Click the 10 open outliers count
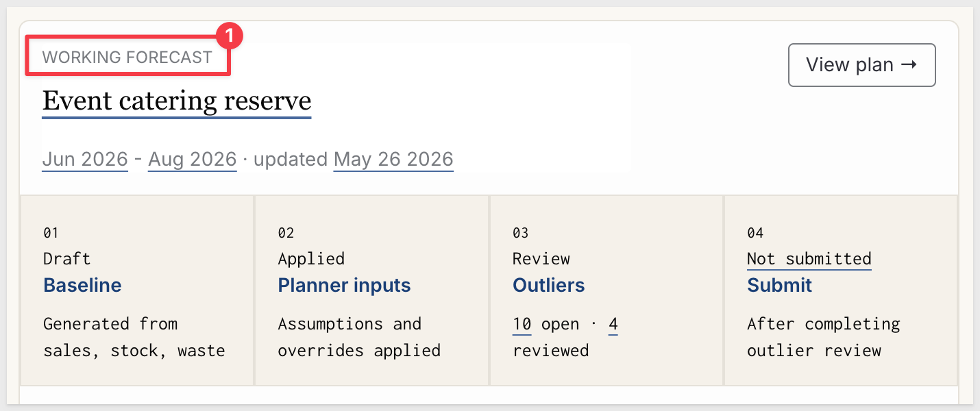 pos(522,324)
